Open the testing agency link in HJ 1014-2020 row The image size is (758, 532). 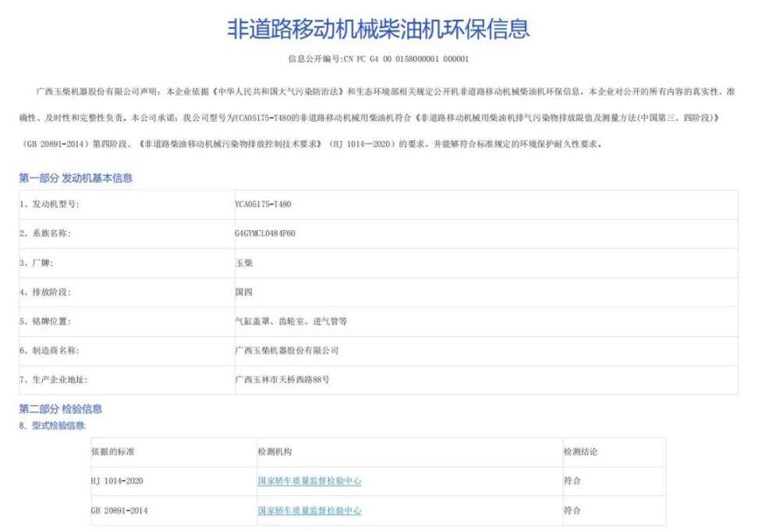[309, 481]
